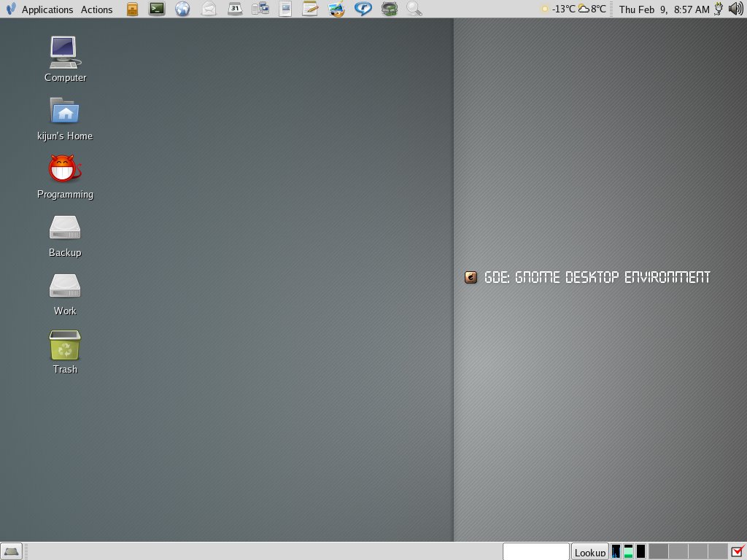Click the red checkmark applet icon
The height and width of the screenshot is (560, 747).
738,551
